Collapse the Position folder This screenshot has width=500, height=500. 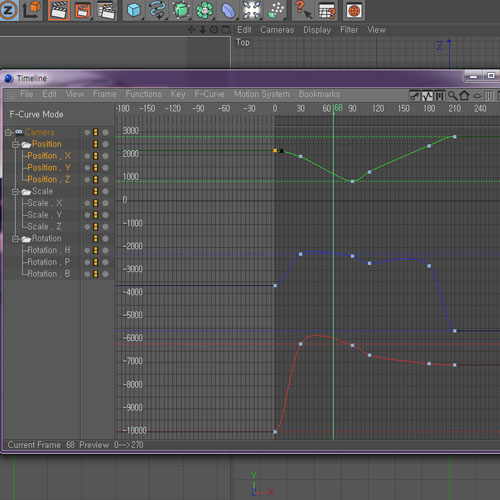coord(16,144)
